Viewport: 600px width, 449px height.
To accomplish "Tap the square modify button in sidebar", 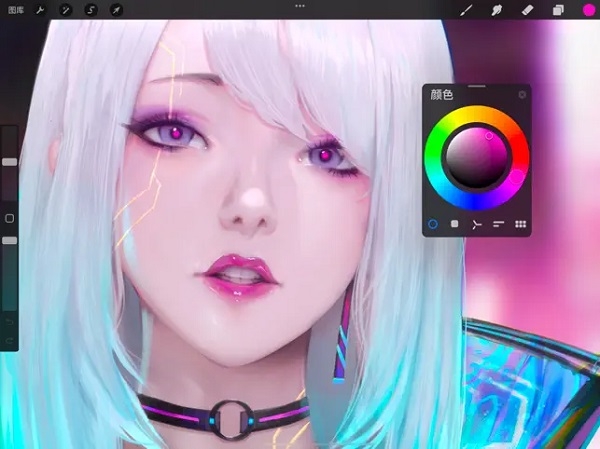I will 10,217.
